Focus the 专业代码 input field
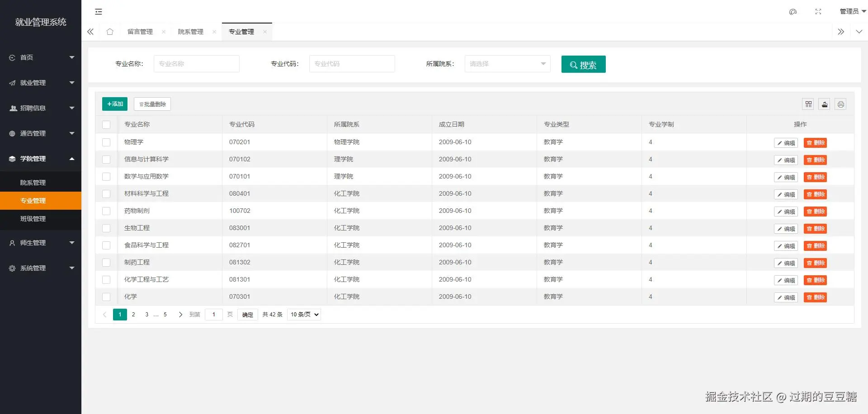 (x=352, y=64)
